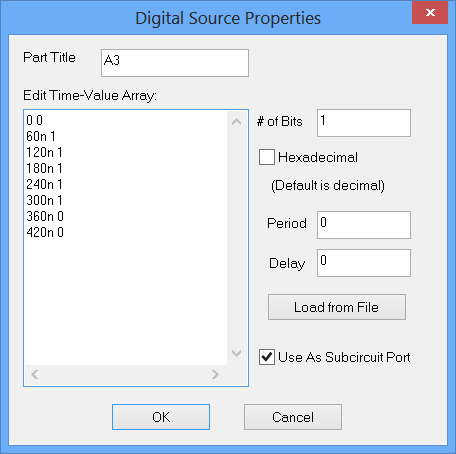The width and height of the screenshot is (456, 454).
Task: Uncheck Use As Subcircuit Port
Action: click(x=267, y=357)
